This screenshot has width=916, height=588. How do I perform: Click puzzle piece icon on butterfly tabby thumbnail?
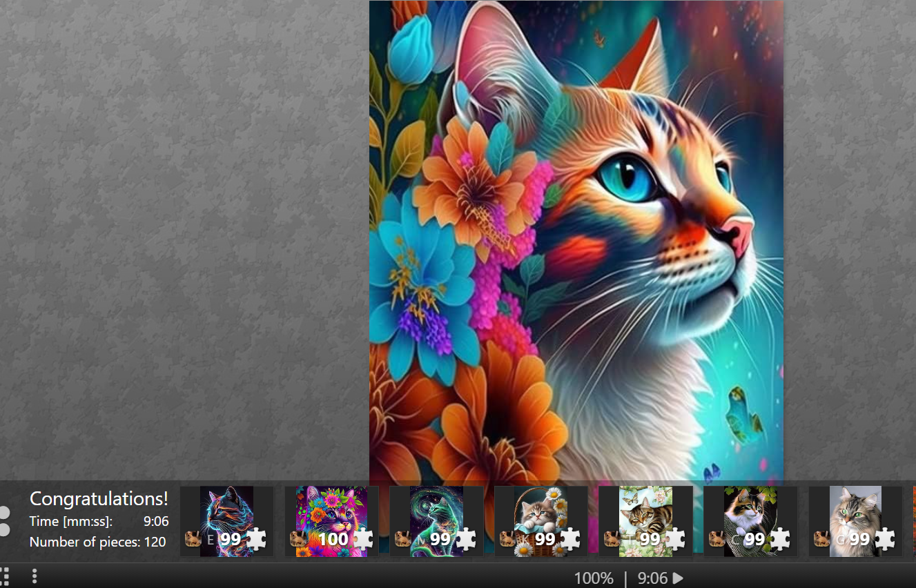(x=675, y=539)
